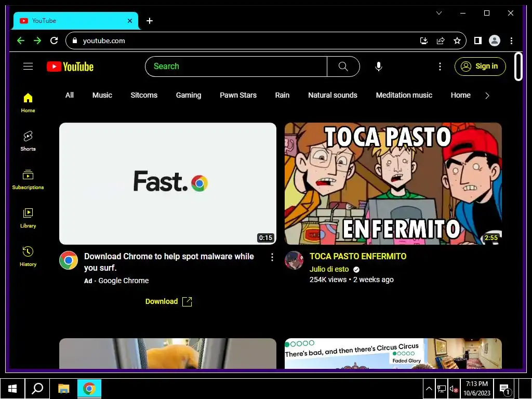Select the Natural sounds filter chip
The image size is (532, 399).
[332, 96]
